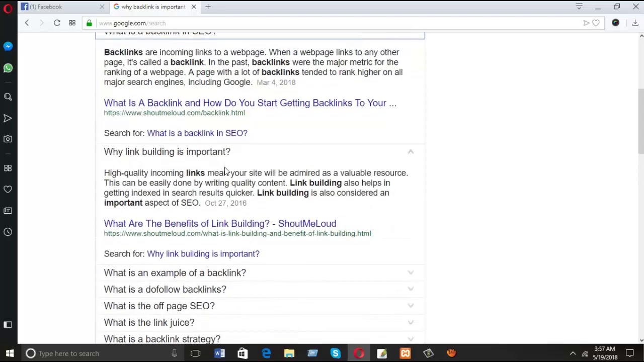Image resolution: width=644 pixels, height=362 pixels.
Task: Open Messenger in the Opera sidebar
Action: point(8,46)
